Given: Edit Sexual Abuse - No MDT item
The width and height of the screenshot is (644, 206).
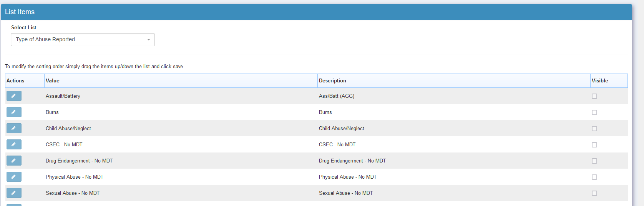Looking at the screenshot, I should click(x=14, y=193).
